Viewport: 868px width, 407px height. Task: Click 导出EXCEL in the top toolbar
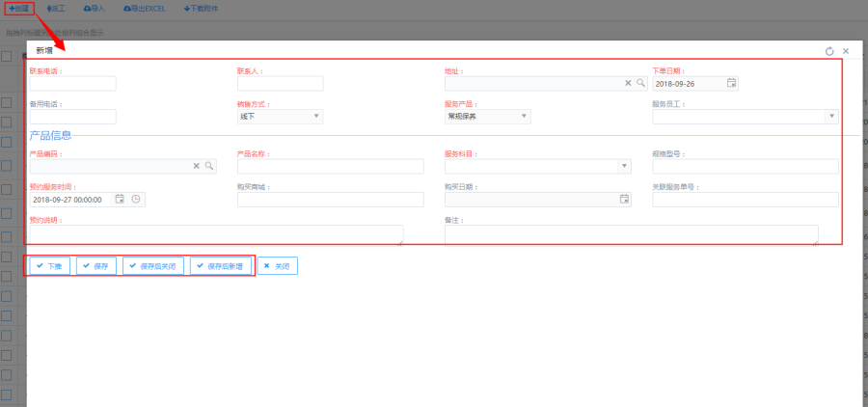tap(145, 8)
